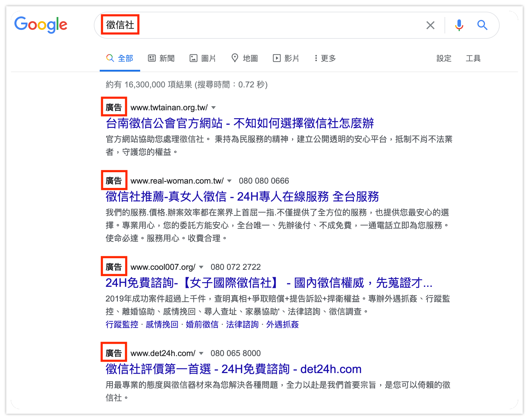Expand the 更多 menu

pyautogui.click(x=325, y=58)
